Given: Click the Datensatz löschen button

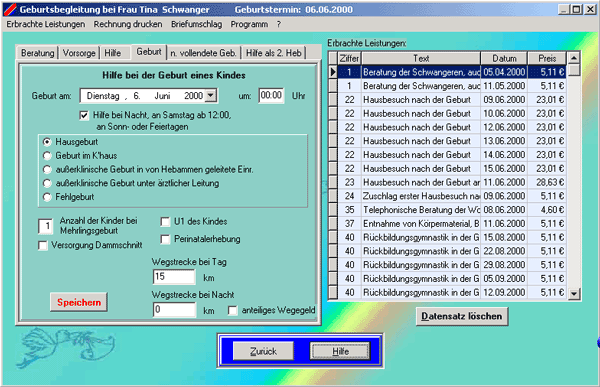Looking at the screenshot, I should coord(461,316).
